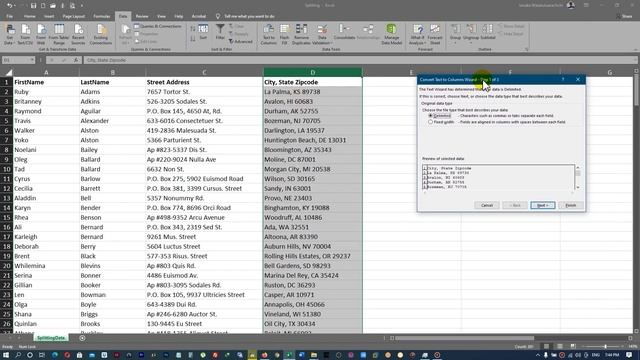Select the SplittingData sheet tab
Image resolution: width=640 pixels, height=360 pixels.
coord(51,338)
